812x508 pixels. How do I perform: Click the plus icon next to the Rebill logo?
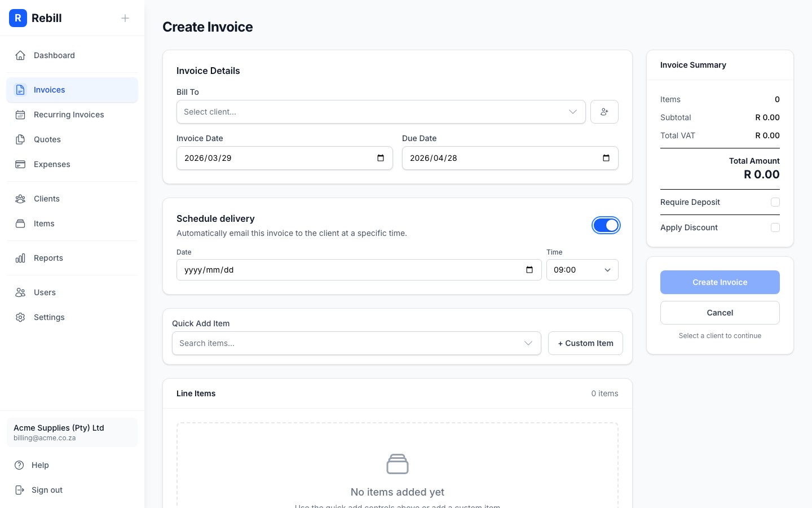[125, 18]
